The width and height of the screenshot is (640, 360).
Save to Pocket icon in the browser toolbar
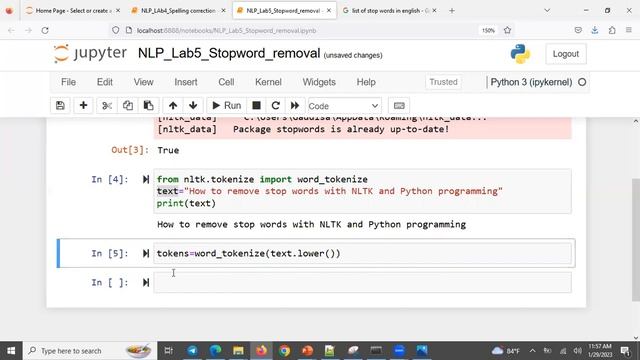point(578,30)
